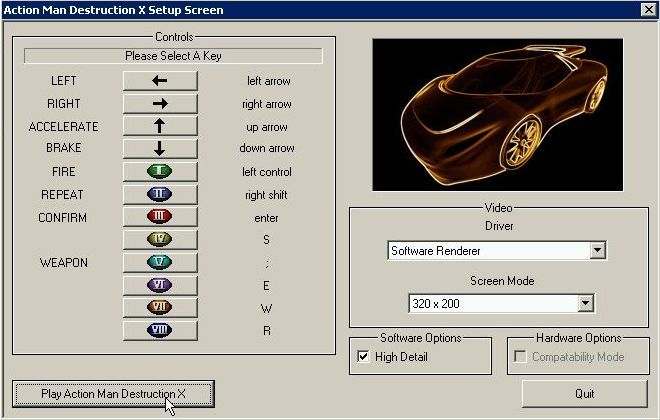660x420 pixels.
Task: Click the LEFT key binding arrow button
Action: pos(160,80)
